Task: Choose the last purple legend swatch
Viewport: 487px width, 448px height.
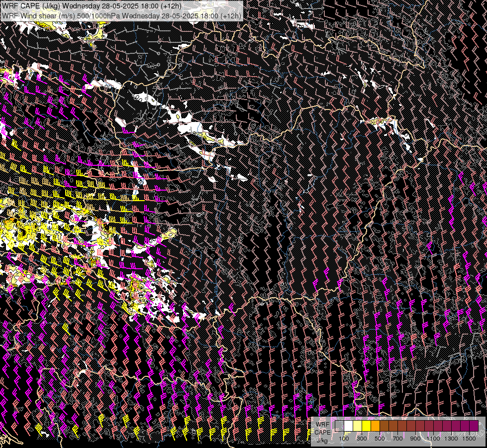Action: tap(474, 426)
